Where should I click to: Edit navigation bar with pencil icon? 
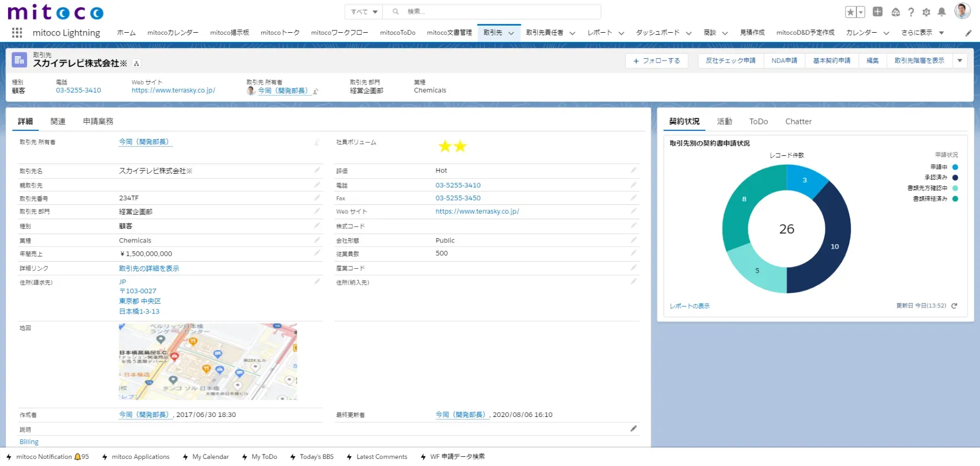pyautogui.click(x=969, y=33)
